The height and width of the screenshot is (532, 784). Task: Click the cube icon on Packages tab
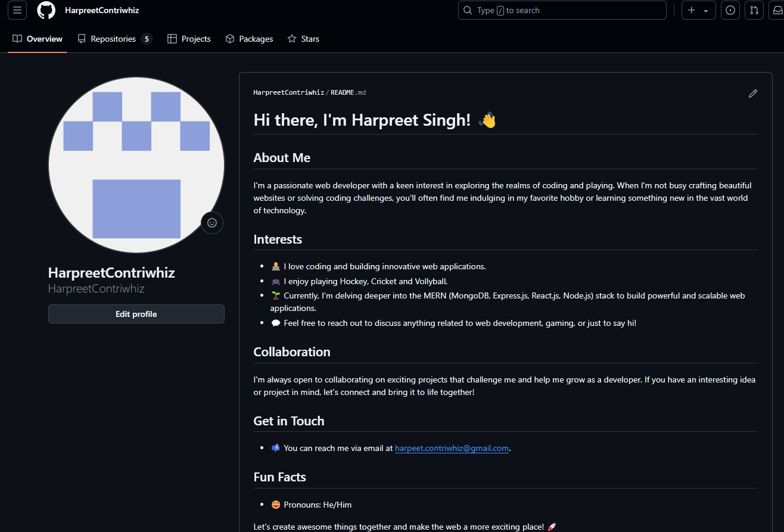coord(230,39)
